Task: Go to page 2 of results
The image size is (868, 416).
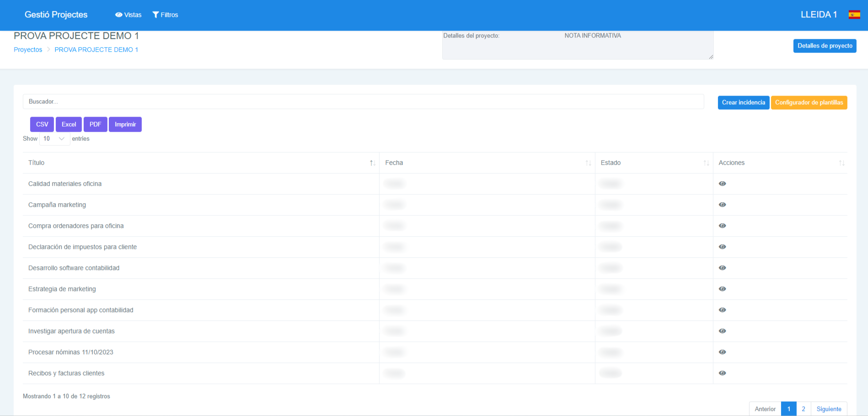Action: (x=803, y=409)
